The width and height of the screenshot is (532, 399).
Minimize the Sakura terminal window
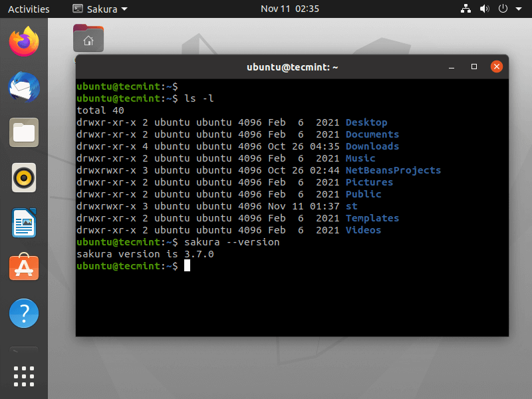pos(452,67)
